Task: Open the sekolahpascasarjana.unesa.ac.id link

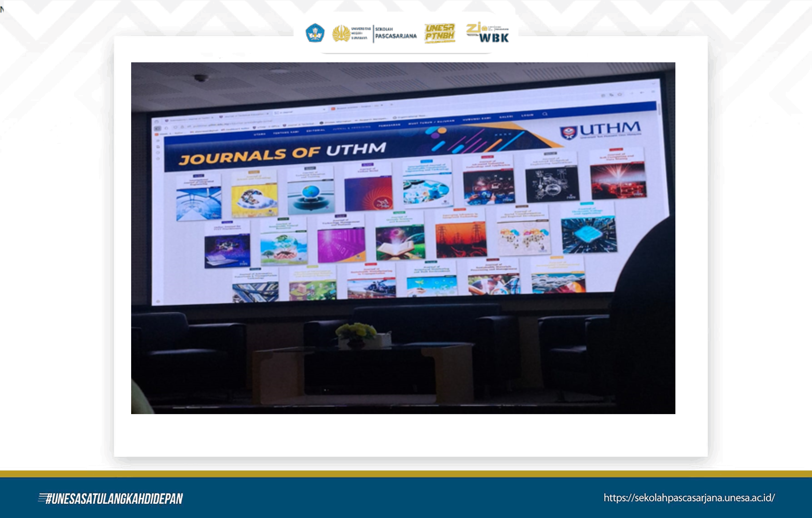Action: click(689, 498)
